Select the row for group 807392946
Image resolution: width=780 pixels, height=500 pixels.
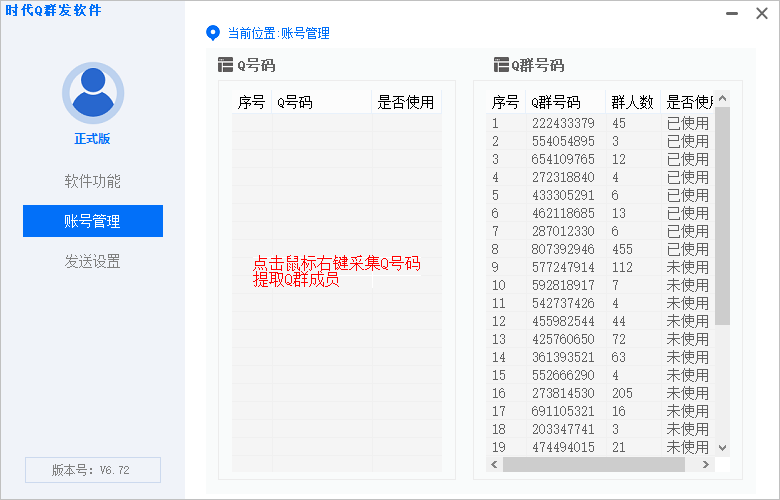pyautogui.click(x=562, y=249)
